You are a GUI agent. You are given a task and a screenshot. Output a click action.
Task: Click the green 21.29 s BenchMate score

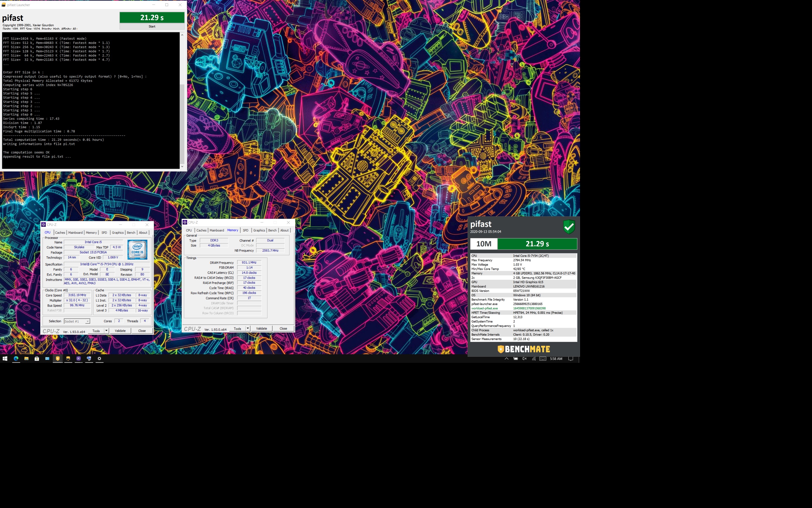coord(537,244)
